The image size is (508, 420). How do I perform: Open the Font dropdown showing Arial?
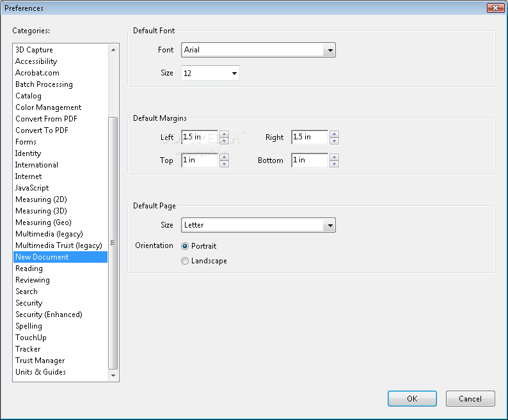click(x=258, y=50)
